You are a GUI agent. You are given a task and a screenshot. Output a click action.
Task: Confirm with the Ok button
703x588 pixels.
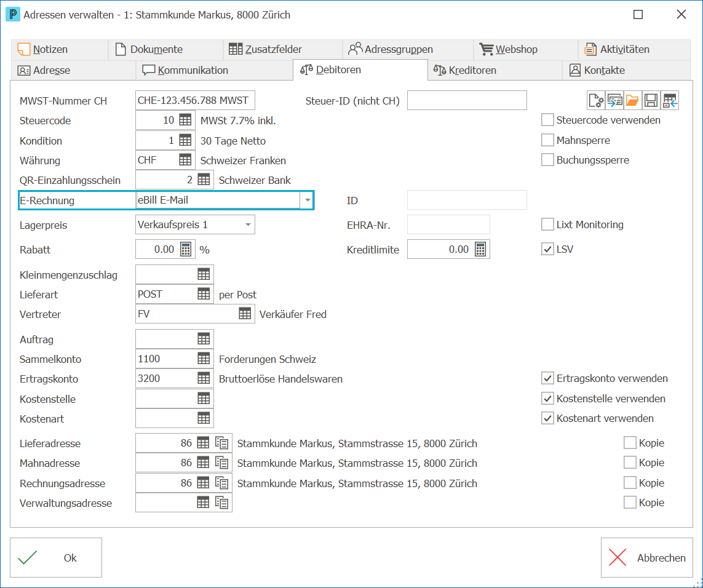pyautogui.click(x=56, y=557)
